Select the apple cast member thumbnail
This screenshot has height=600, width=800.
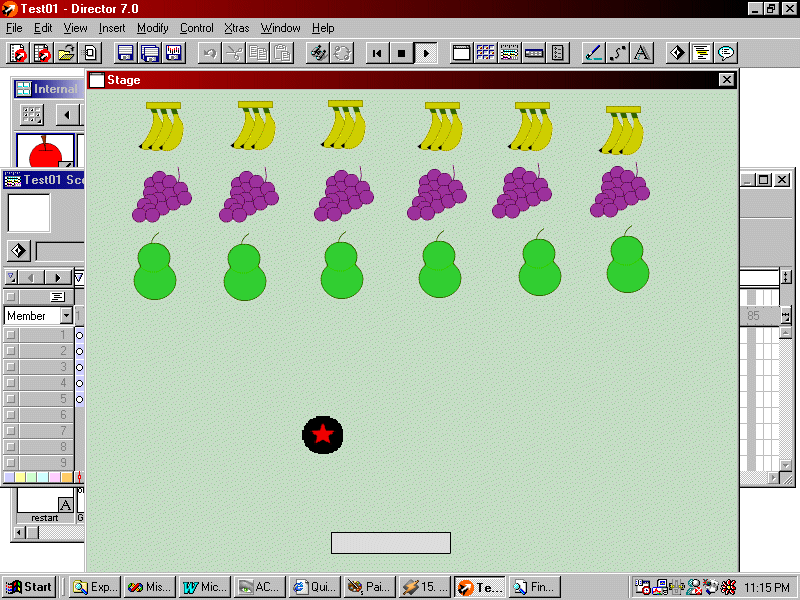coord(45,150)
